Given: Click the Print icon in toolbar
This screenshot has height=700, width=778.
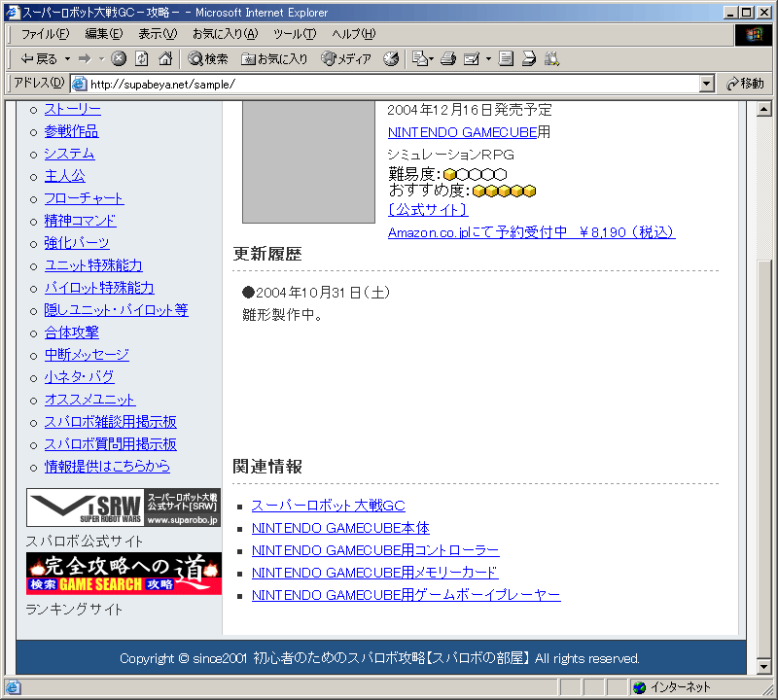Looking at the screenshot, I should click(x=448, y=59).
